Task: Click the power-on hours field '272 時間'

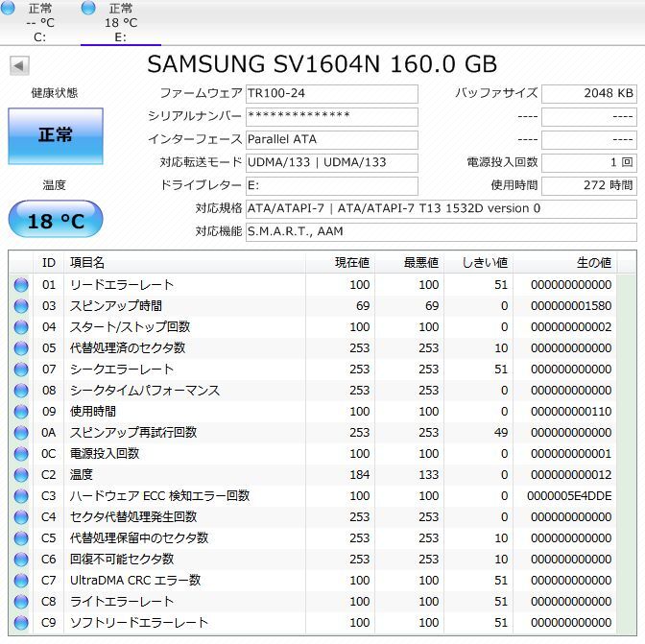Action: [x=589, y=186]
